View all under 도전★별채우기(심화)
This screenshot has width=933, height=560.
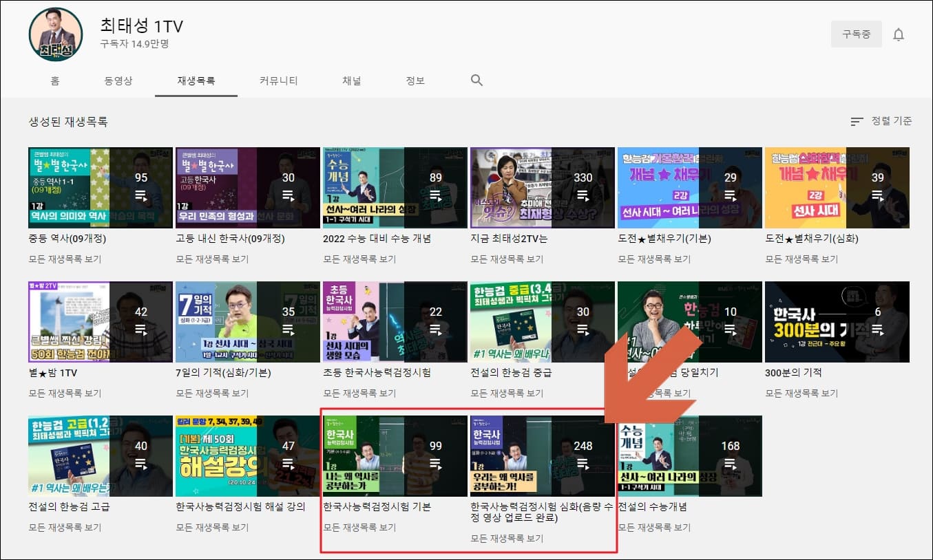click(801, 259)
